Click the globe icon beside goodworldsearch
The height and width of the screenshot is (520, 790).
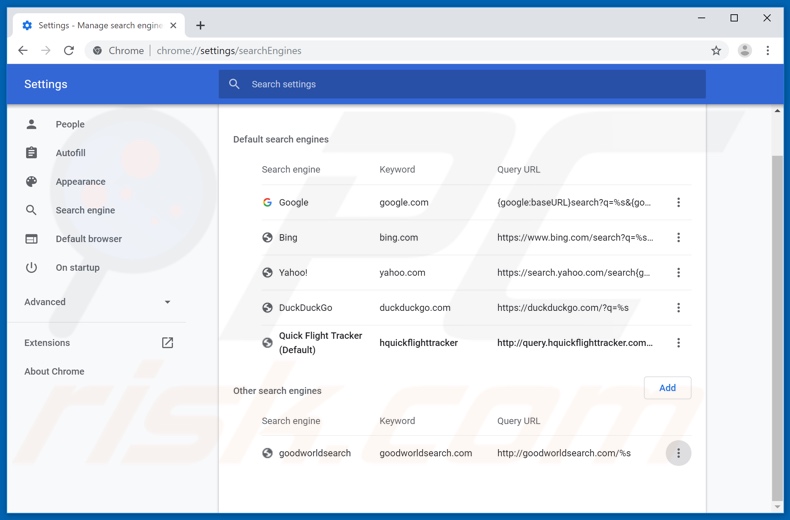pyautogui.click(x=267, y=453)
